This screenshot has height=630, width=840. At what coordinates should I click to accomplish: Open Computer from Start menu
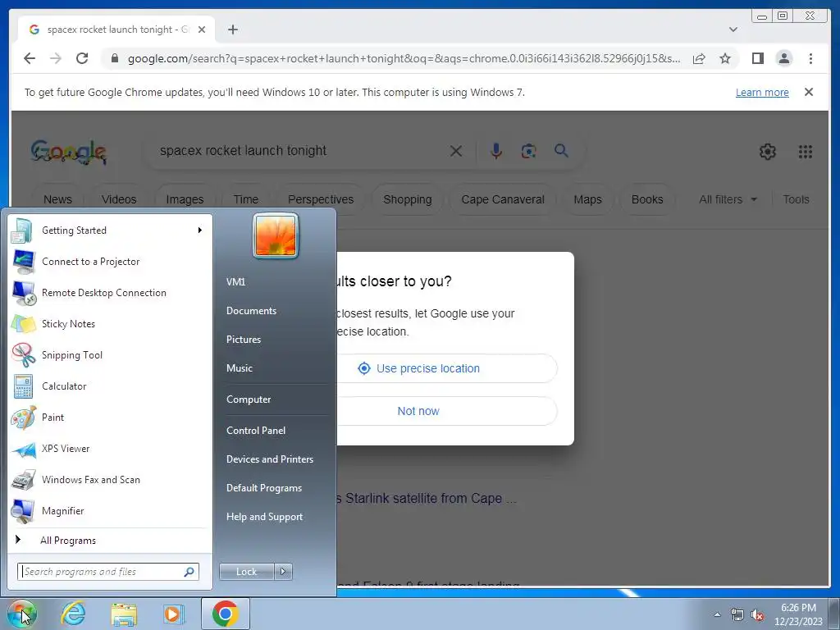(x=248, y=399)
